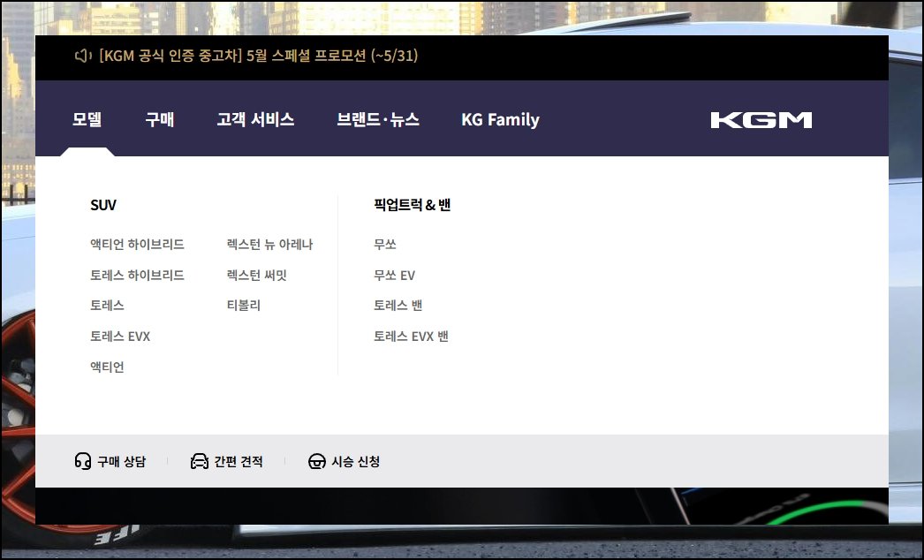Open the 렉스턴 뉴 아레나 model
Screen dimensions: 924x560
pos(270,244)
